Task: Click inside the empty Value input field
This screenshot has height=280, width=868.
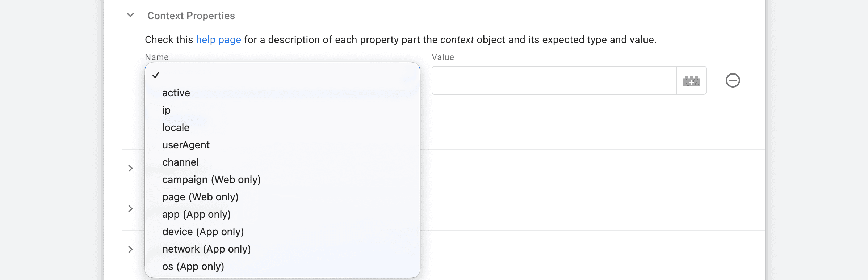Action: tap(553, 80)
